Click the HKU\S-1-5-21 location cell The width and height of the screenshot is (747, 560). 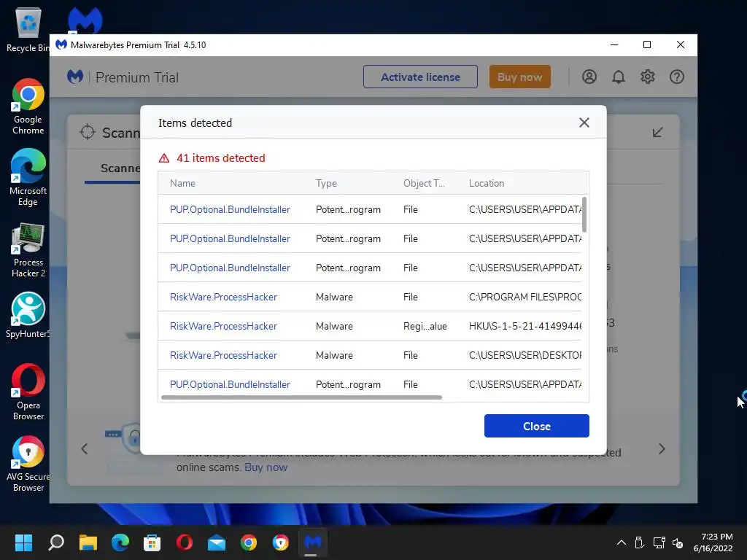click(525, 326)
